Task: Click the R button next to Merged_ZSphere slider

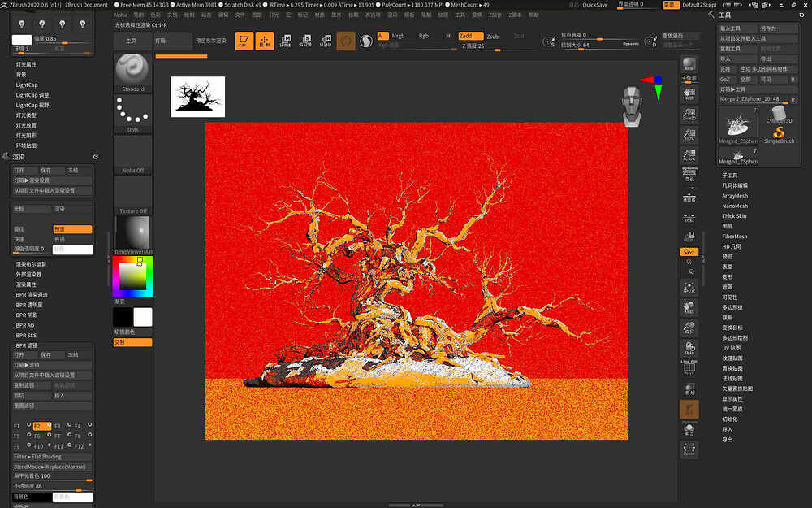Action: 793,99
